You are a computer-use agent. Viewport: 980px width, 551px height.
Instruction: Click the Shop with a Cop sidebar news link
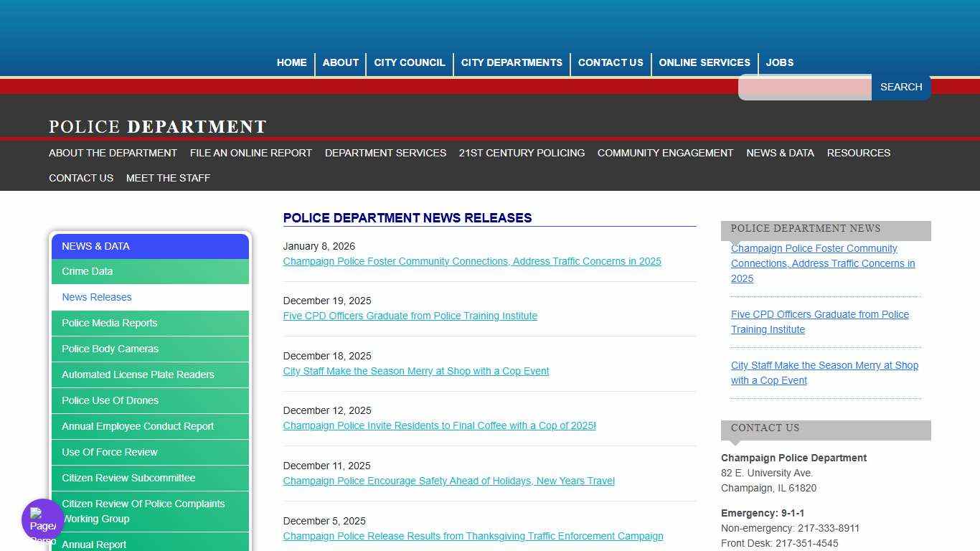tap(824, 373)
